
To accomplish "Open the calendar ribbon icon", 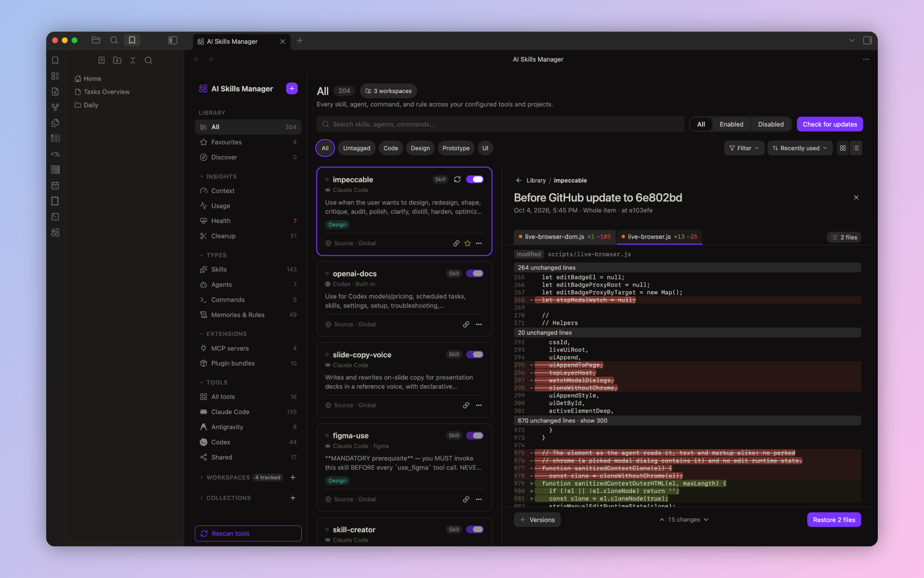I will point(55,185).
